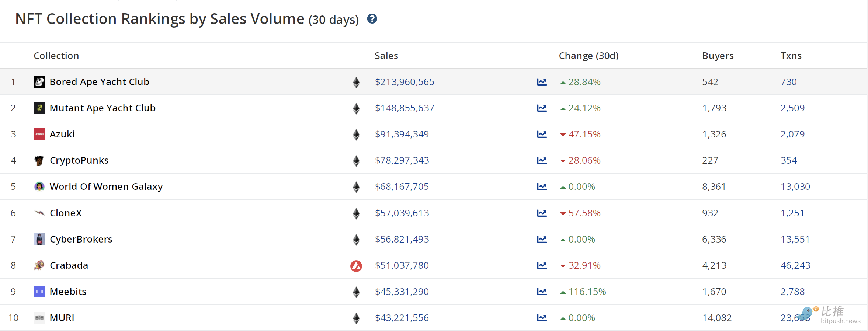Open the CloneX collection link
The image size is (868, 331).
66,213
